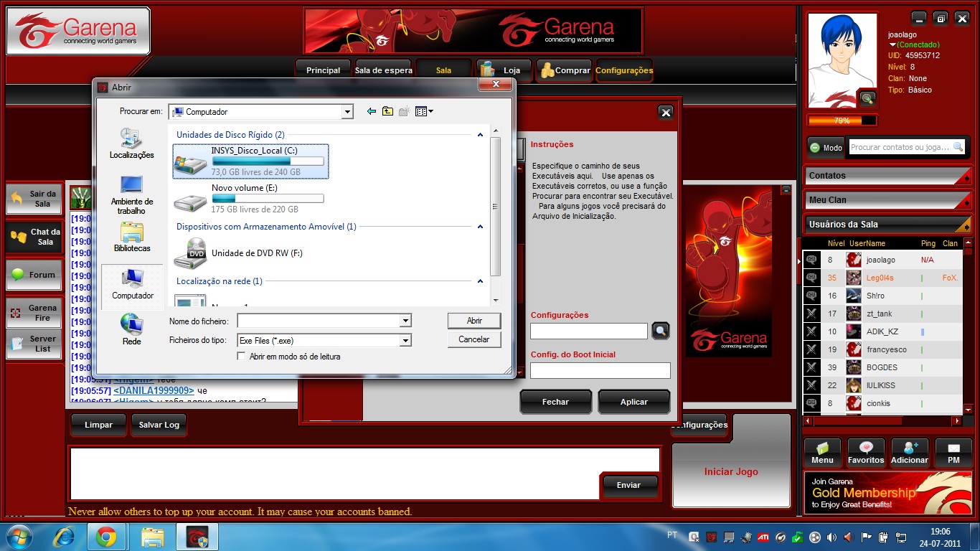Click the Abrir button in the dialog
This screenshot has height=551, width=980.
[x=474, y=321]
